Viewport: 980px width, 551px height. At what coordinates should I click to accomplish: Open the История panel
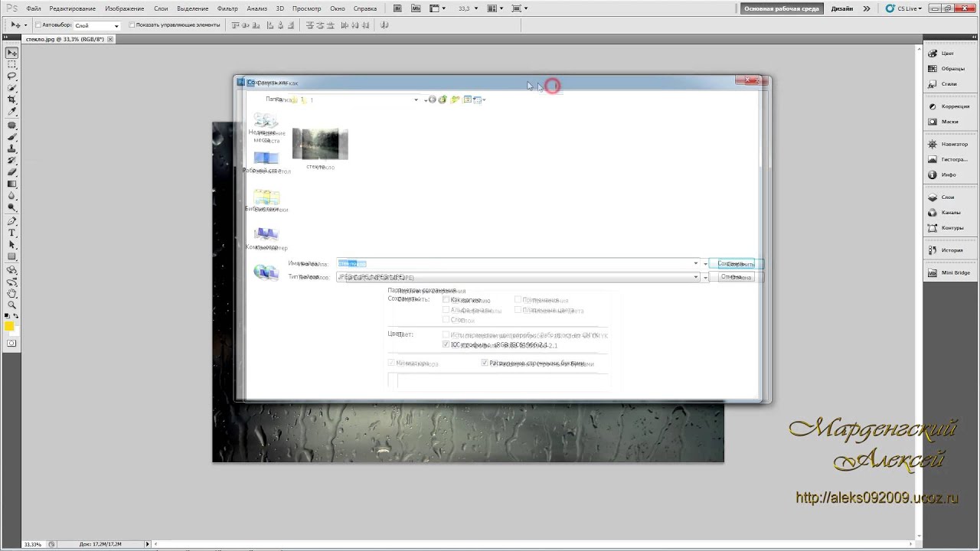(x=946, y=250)
